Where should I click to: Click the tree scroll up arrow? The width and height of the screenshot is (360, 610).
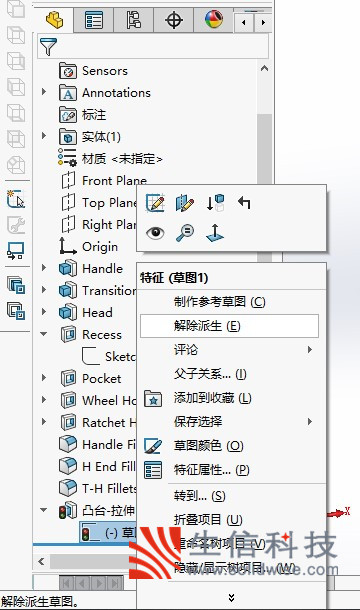click(x=265, y=68)
